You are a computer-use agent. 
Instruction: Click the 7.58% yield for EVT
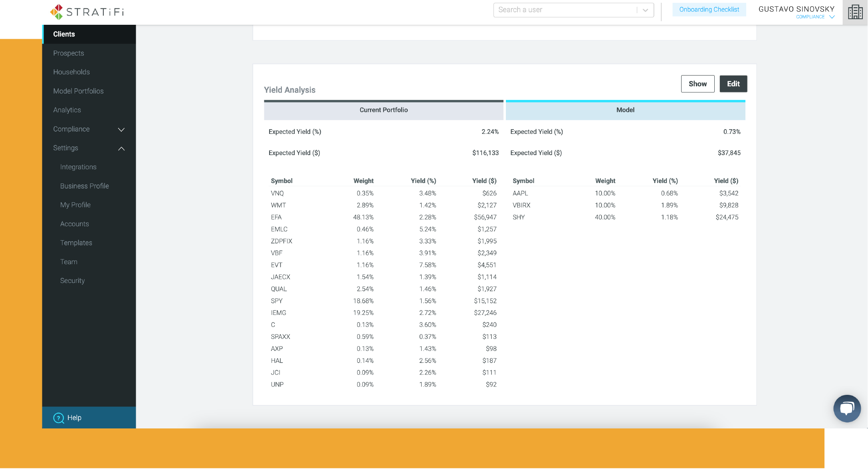pyautogui.click(x=428, y=265)
